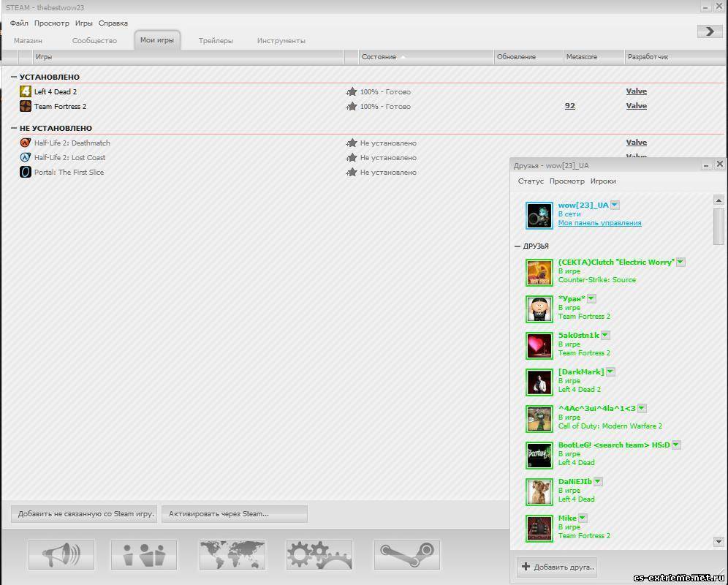The width and height of the screenshot is (728, 585).
Task: Click avatar of [DarkMark] friend
Action: [x=539, y=382]
